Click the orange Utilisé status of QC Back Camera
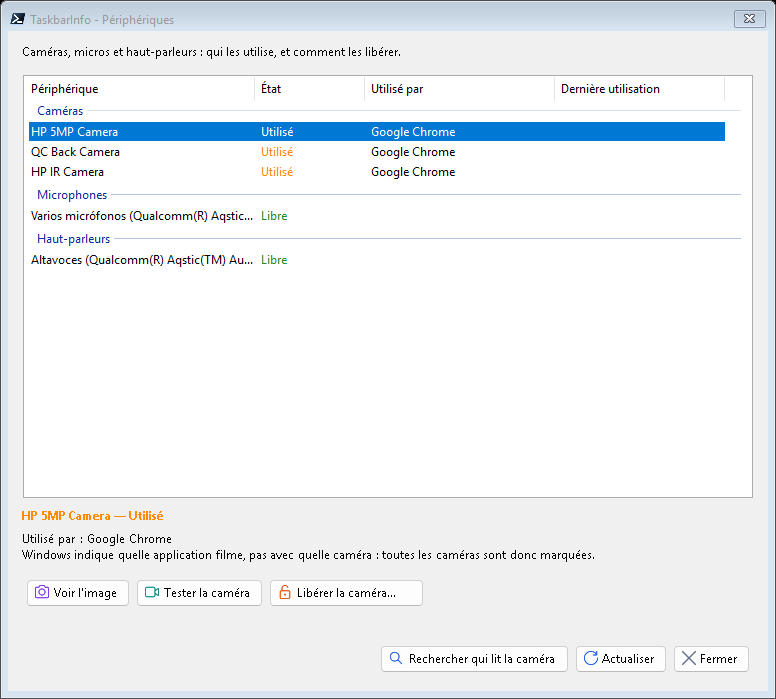The image size is (776, 699). point(277,152)
